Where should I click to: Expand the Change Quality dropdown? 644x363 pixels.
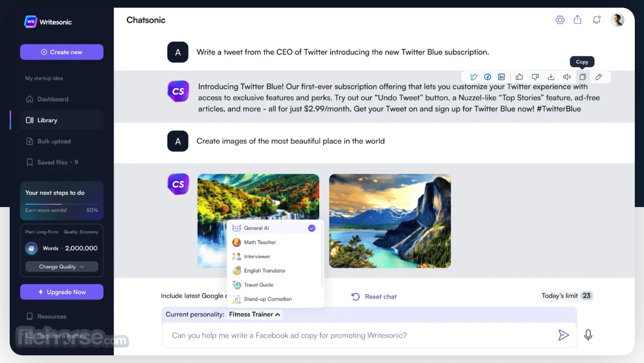[62, 267]
